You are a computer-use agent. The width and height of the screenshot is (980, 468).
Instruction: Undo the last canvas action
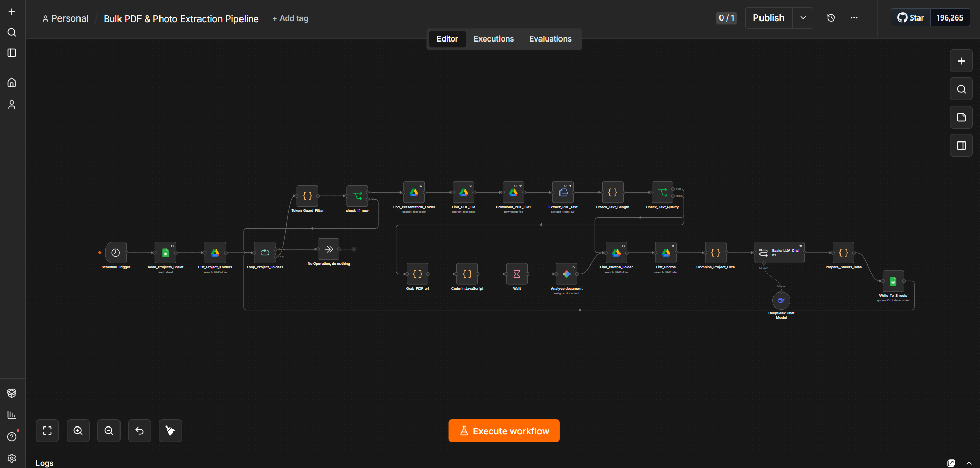[x=139, y=431]
